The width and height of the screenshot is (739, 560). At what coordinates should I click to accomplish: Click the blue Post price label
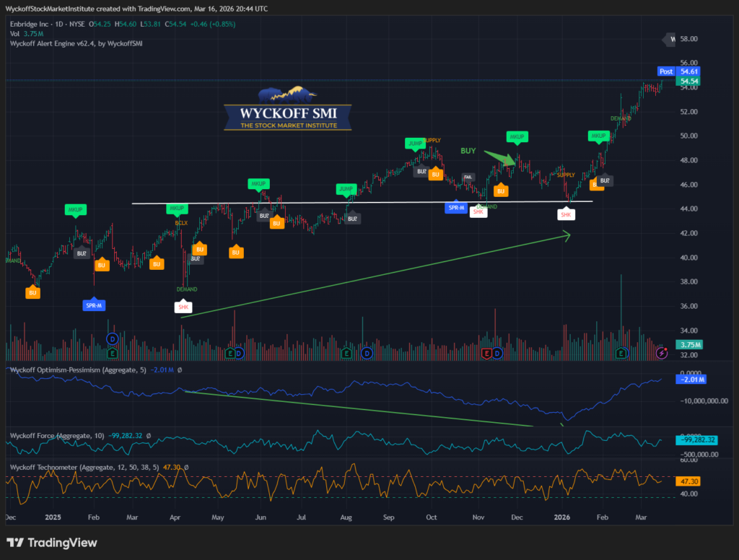666,71
